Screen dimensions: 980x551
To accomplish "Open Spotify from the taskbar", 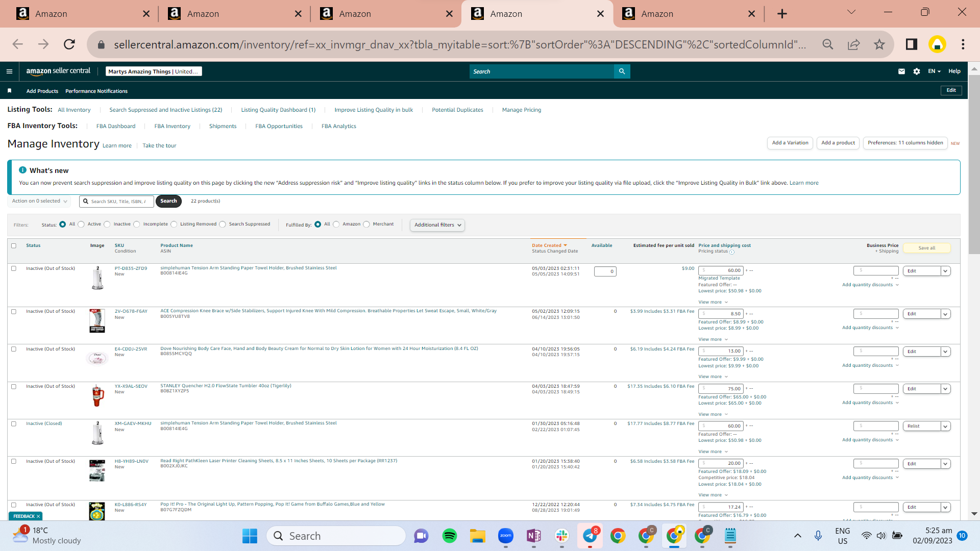I will [450, 536].
